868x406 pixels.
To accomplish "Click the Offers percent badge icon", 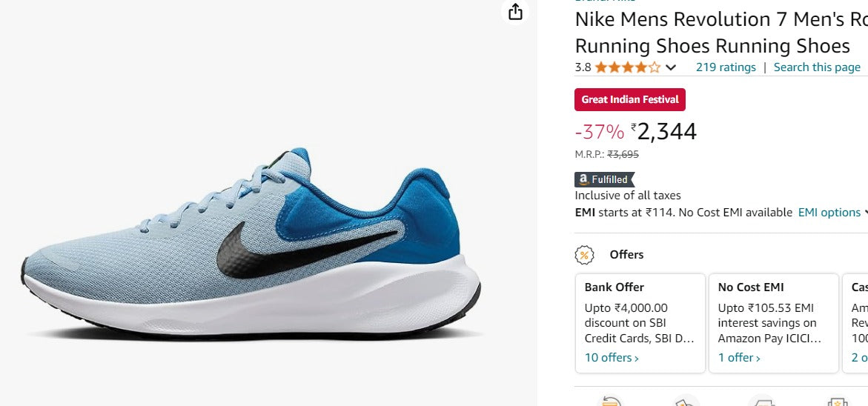I will point(585,255).
